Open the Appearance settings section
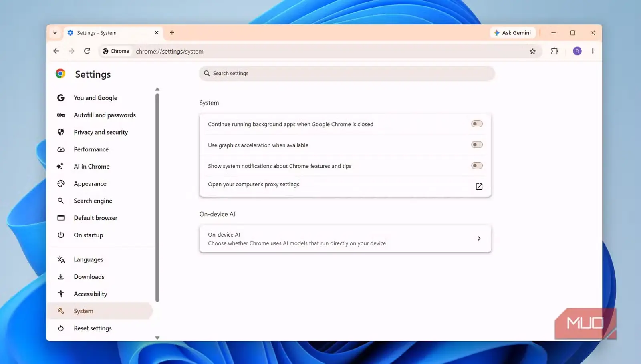641x364 pixels. (x=90, y=184)
